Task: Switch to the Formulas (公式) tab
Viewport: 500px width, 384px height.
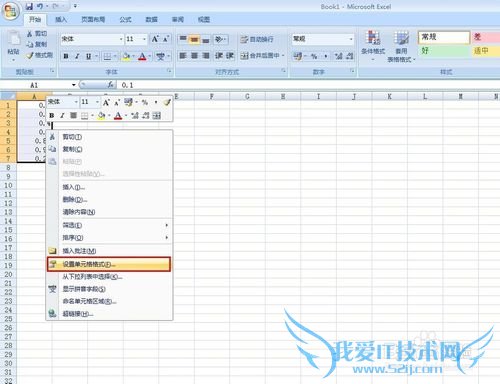Action: [125, 20]
